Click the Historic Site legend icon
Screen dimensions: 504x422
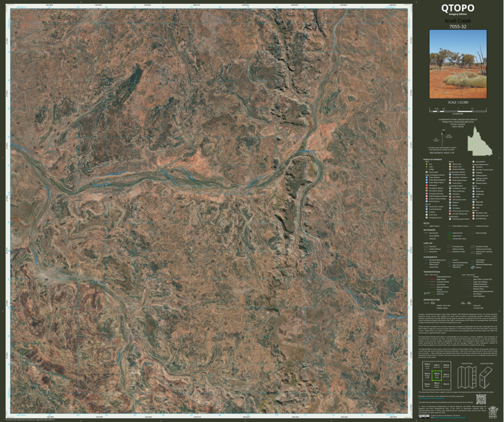[x=450, y=164]
